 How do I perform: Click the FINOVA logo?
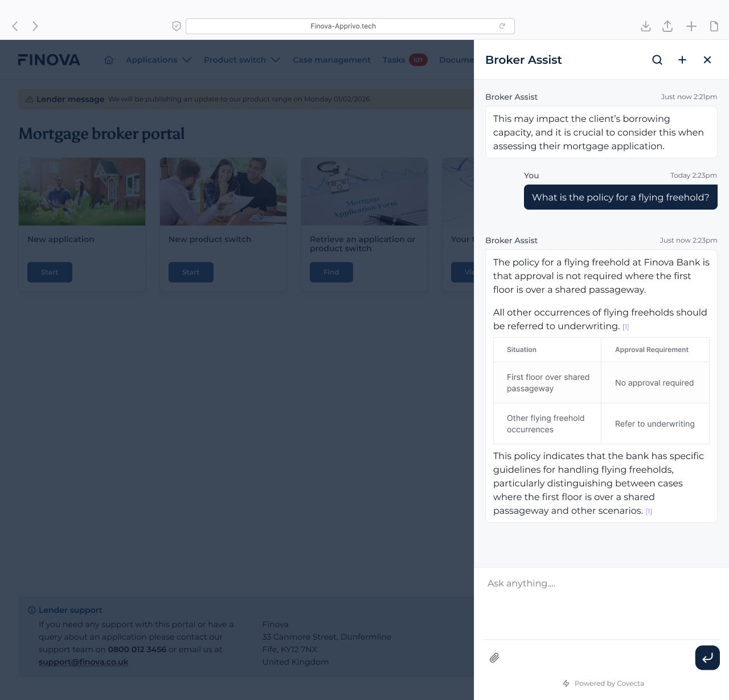pos(49,60)
